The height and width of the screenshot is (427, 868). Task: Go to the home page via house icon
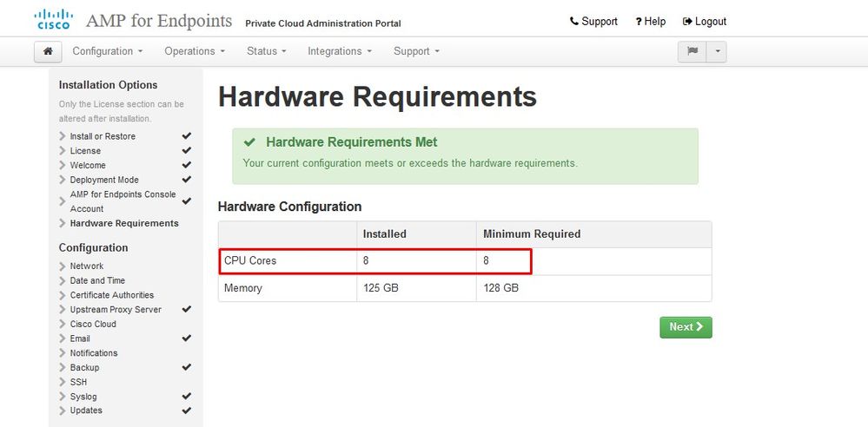coord(48,51)
